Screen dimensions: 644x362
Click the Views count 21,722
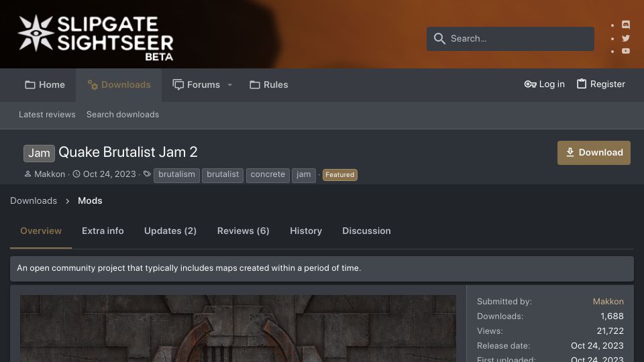[610, 330]
